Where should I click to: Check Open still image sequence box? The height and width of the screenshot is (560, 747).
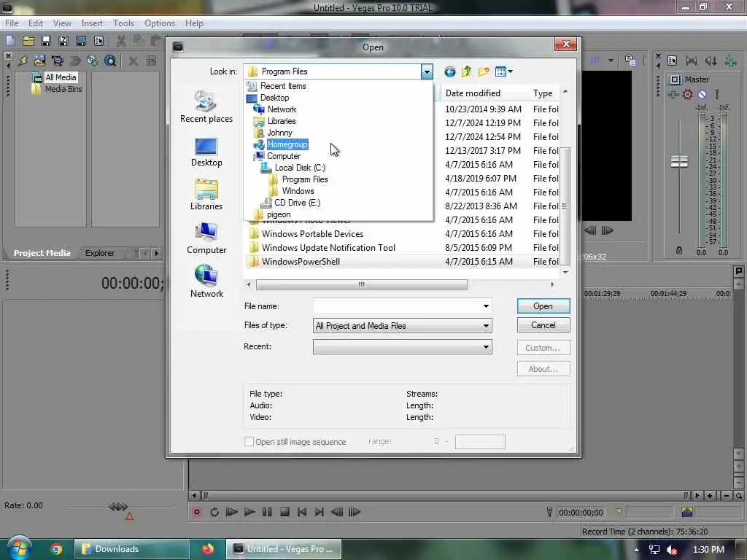pos(249,441)
